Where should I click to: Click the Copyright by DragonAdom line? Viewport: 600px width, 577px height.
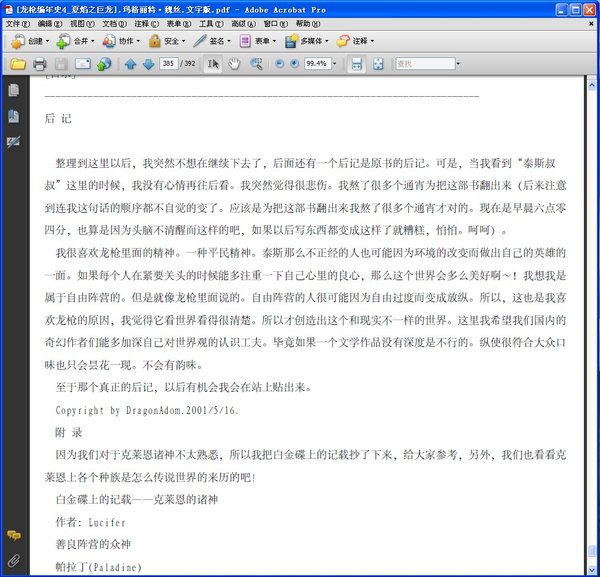click(147, 411)
